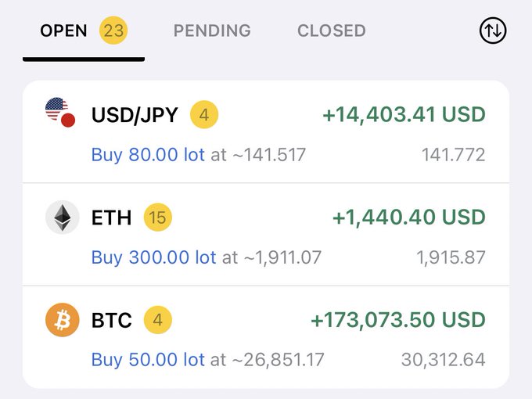Open the Buy 50.00 lot details
Image resolution: width=532 pixels, height=399 pixels.
pyautogui.click(x=148, y=360)
